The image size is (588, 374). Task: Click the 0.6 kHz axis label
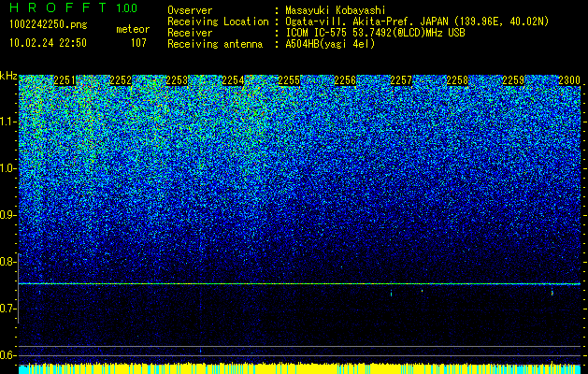point(8,355)
